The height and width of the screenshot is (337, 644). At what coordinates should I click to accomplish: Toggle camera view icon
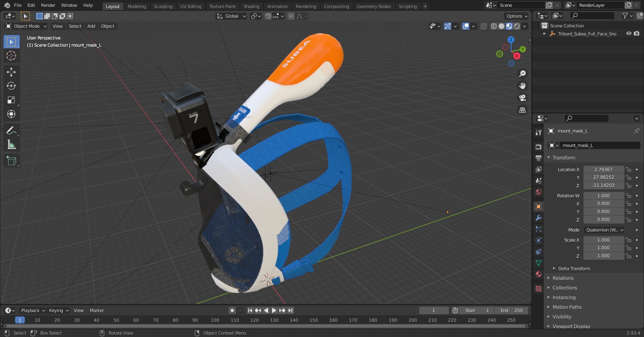tap(522, 98)
